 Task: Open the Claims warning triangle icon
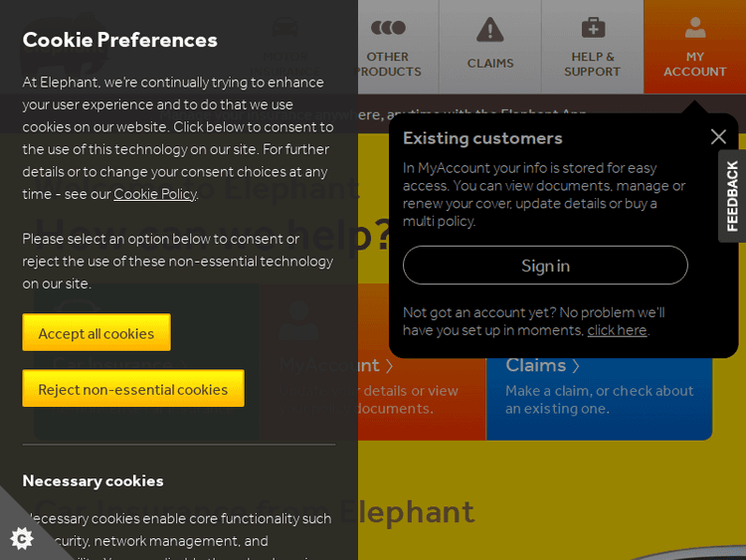point(489,30)
